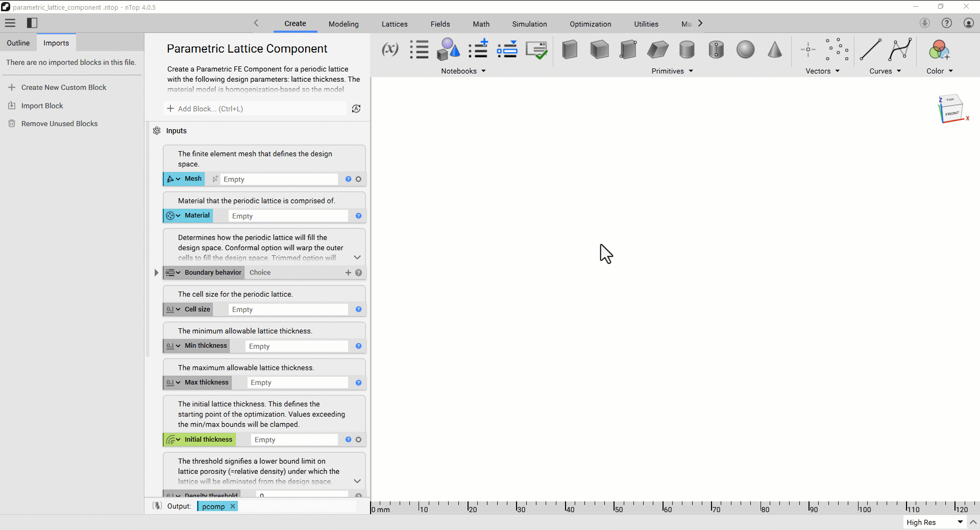Open the Utilities ribbon tab
Screen dimensions: 980x530
[646, 24]
